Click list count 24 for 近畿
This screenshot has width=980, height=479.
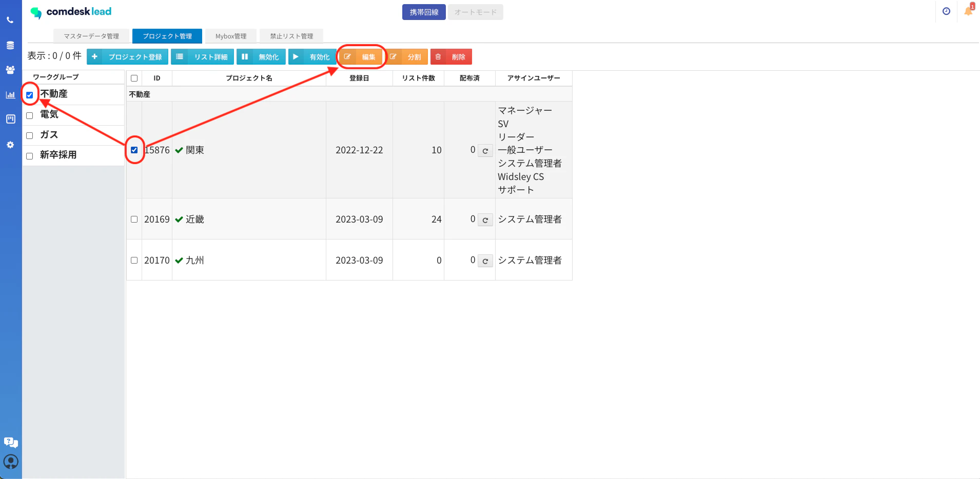click(x=436, y=219)
